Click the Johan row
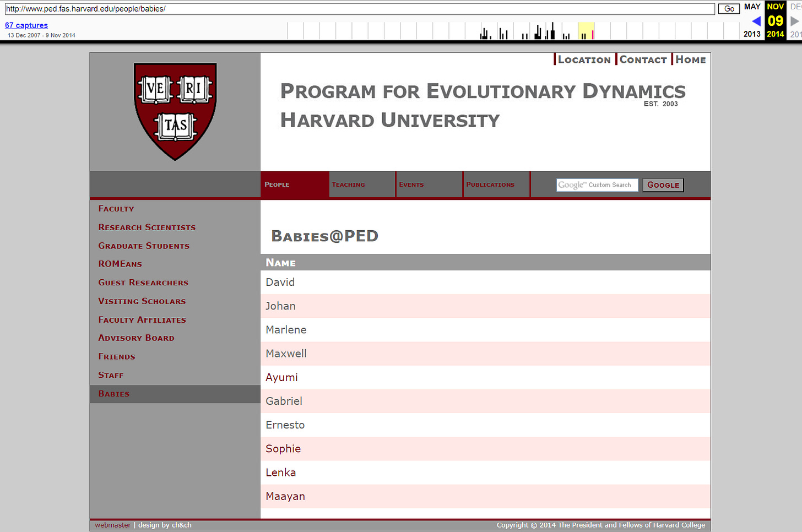802x532 pixels. (x=485, y=306)
